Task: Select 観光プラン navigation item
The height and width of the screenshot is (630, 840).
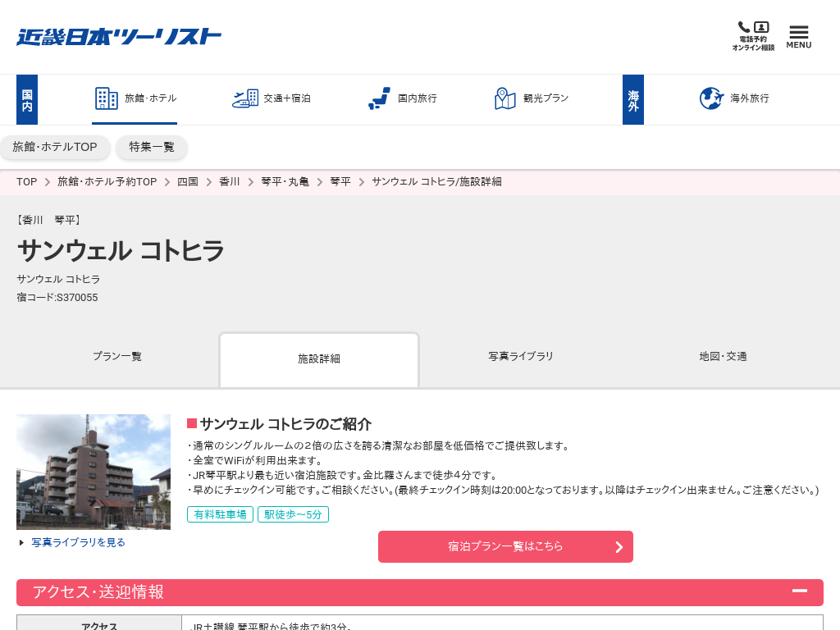Action: tap(531, 99)
